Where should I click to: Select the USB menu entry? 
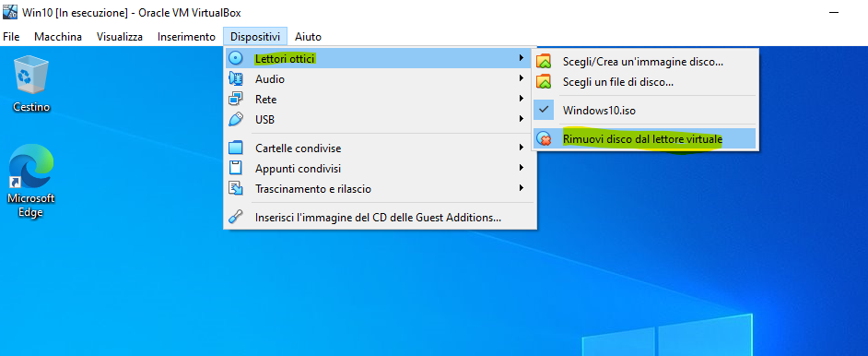coord(380,120)
